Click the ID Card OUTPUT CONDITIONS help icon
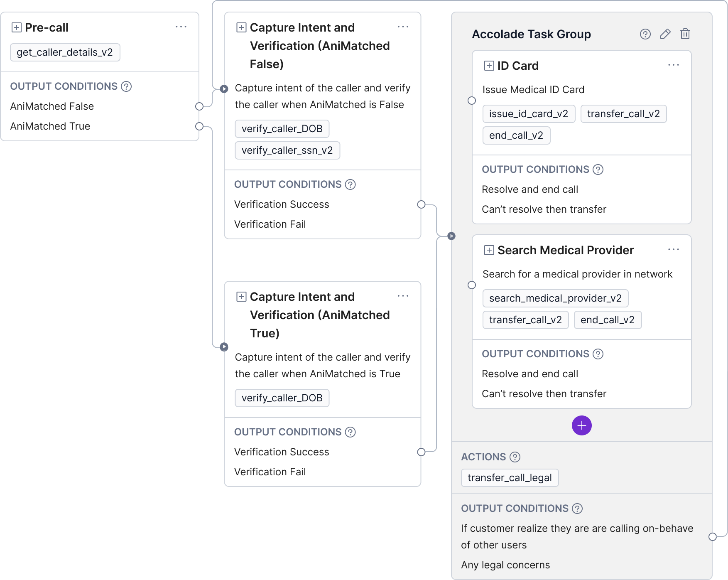 tap(598, 170)
